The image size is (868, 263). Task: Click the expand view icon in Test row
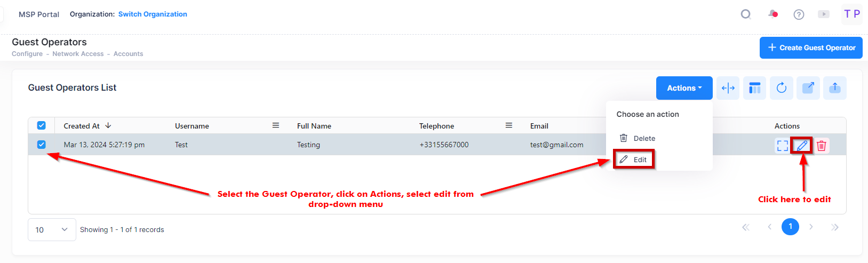pos(782,146)
